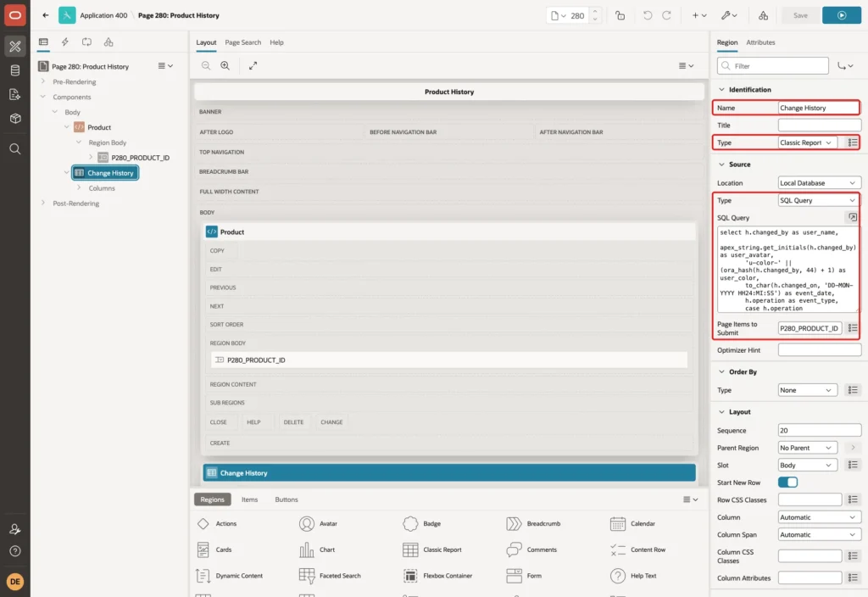Click the Undo arrow
The width and height of the screenshot is (868, 597).
[647, 15]
